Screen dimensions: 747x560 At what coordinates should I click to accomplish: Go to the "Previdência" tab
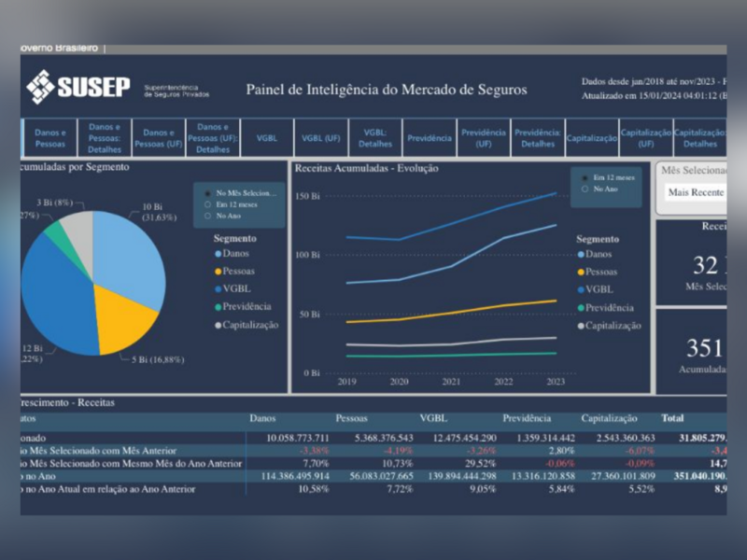tap(429, 138)
